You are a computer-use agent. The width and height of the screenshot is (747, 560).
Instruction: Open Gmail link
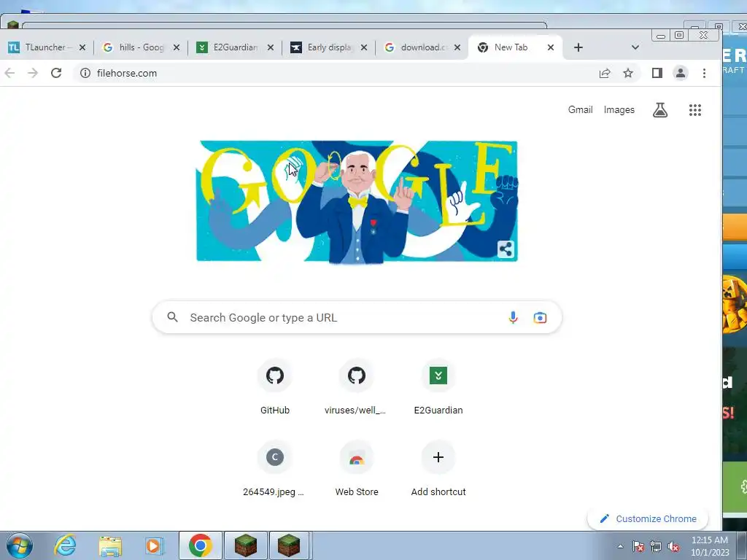click(x=580, y=109)
